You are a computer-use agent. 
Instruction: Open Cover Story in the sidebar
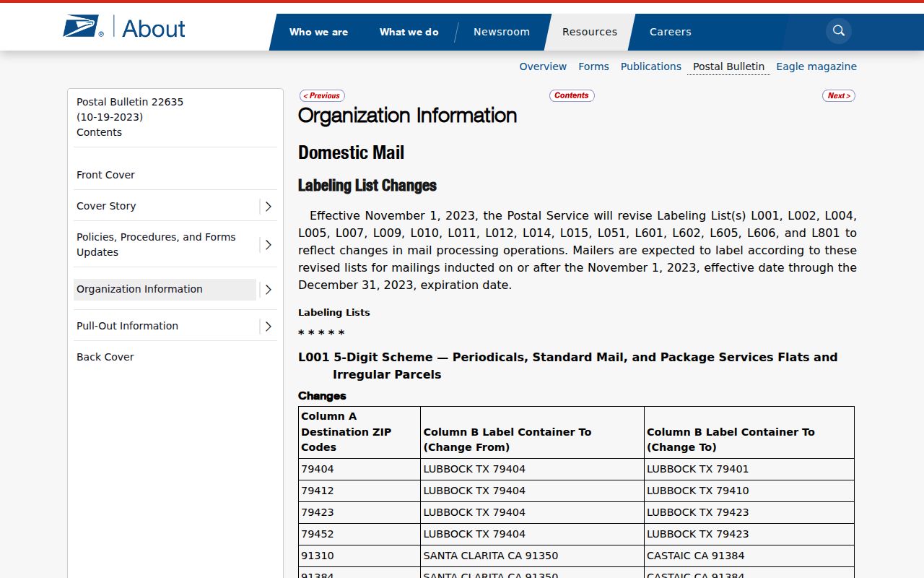click(106, 206)
